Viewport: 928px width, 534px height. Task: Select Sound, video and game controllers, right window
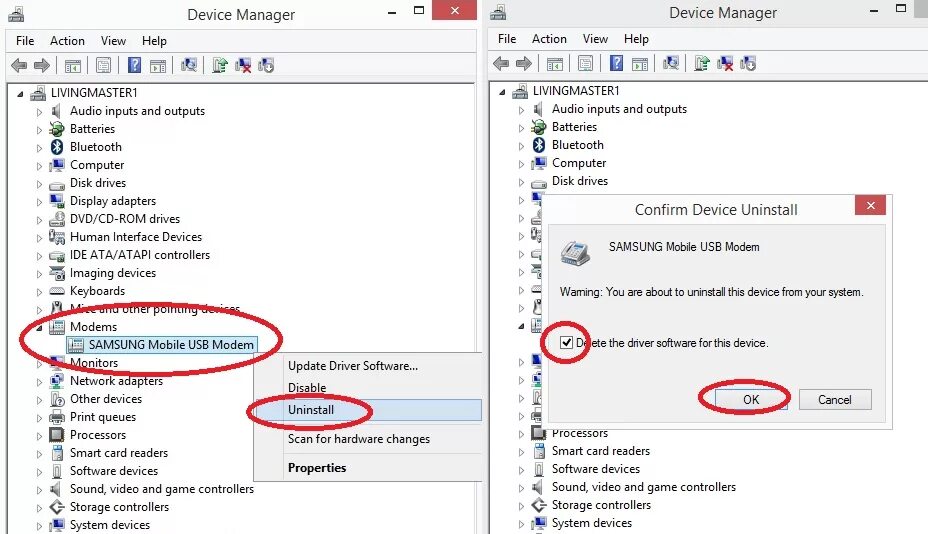point(644,487)
